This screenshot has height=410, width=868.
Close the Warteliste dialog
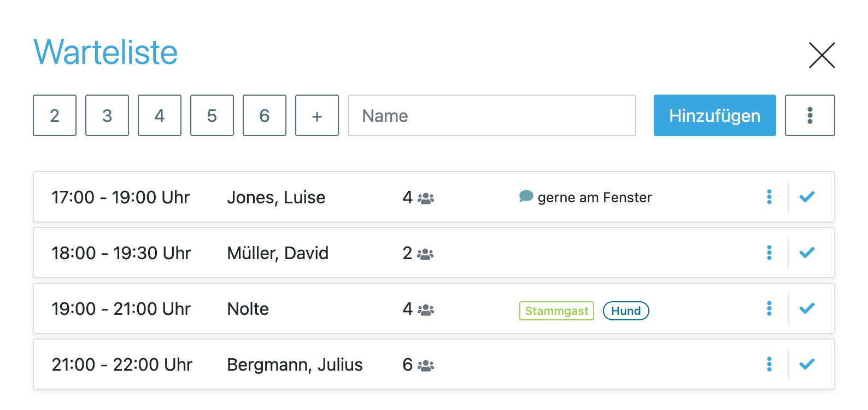coord(822,55)
